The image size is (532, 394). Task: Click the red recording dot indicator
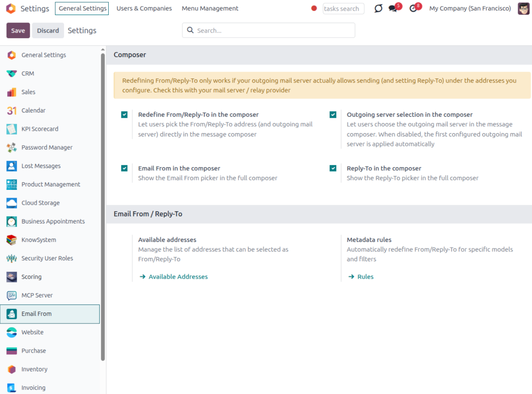click(314, 8)
